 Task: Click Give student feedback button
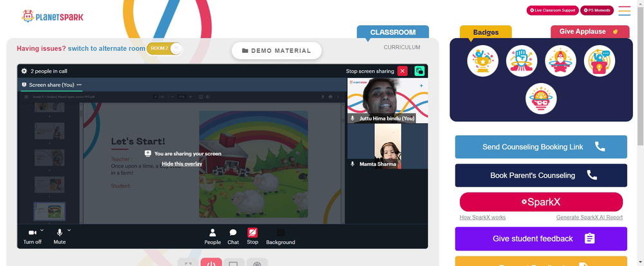pyautogui.click(x=541, y=238)
